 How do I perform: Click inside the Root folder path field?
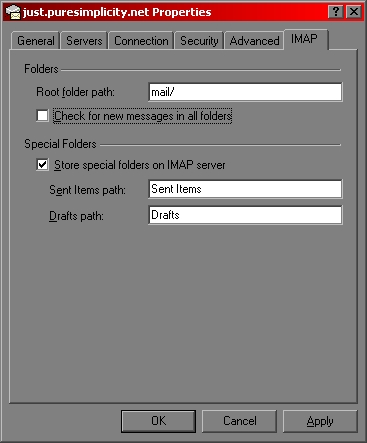coord(245,92)
